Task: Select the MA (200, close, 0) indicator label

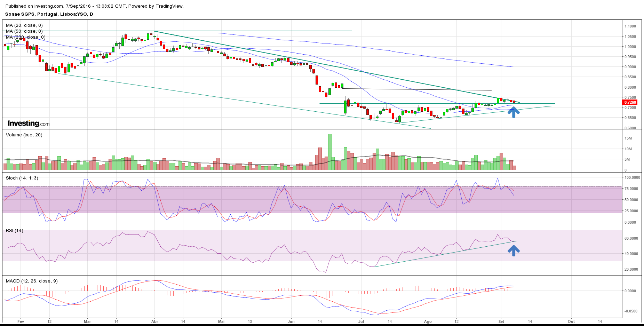Action: coord(26,37)
